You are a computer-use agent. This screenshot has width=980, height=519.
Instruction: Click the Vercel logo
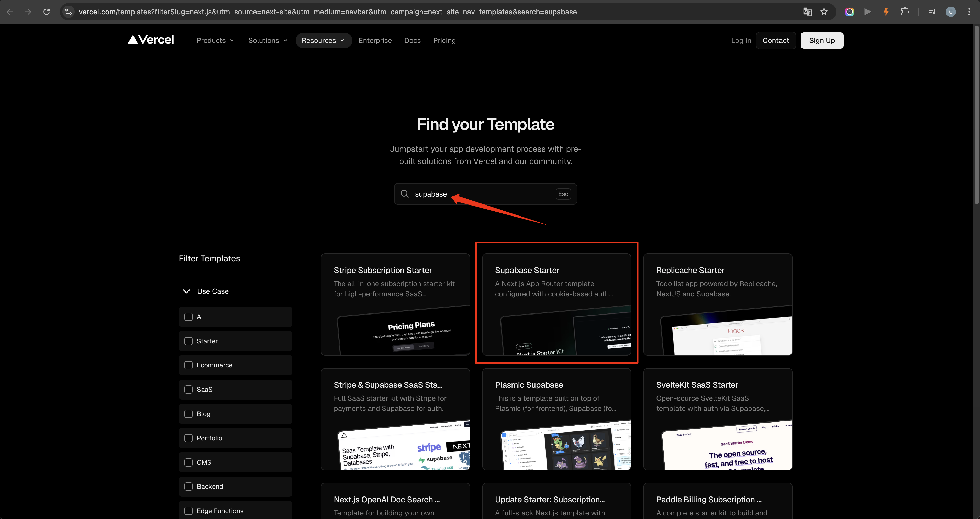pos(151,40)
